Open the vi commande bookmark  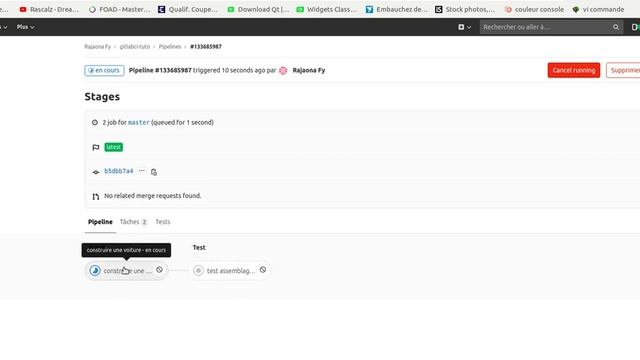click(x=598, y=9)
